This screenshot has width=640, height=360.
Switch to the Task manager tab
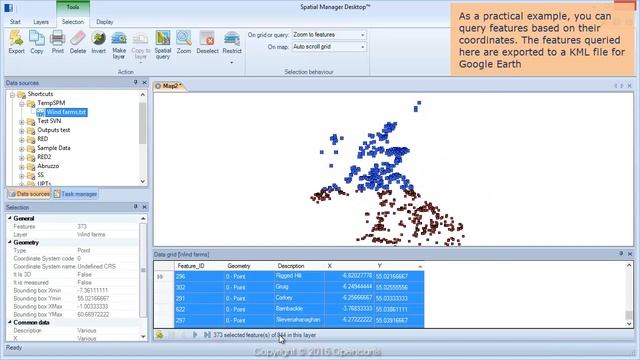76,194
